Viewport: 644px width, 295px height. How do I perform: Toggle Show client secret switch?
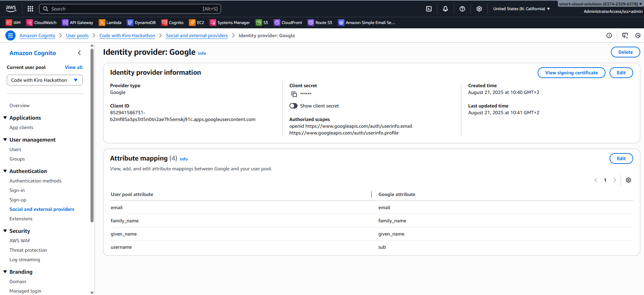(x=293, y=106)
